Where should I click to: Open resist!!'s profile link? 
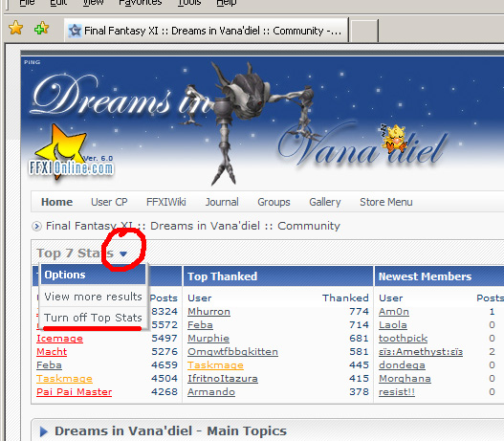point(397,392)
